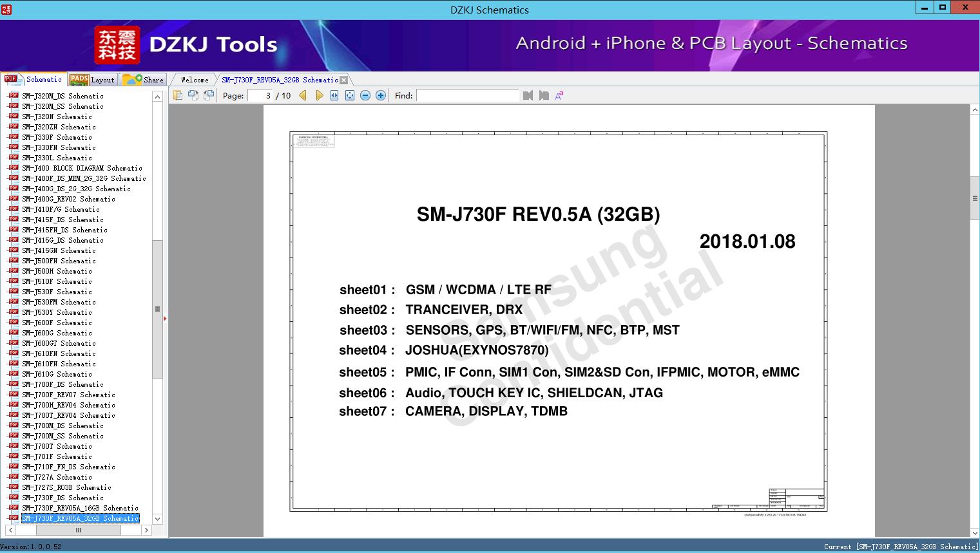The image size is (980, 553).
Task: Click document viewer scroll down arrow
Action: (x=975, y=533)
